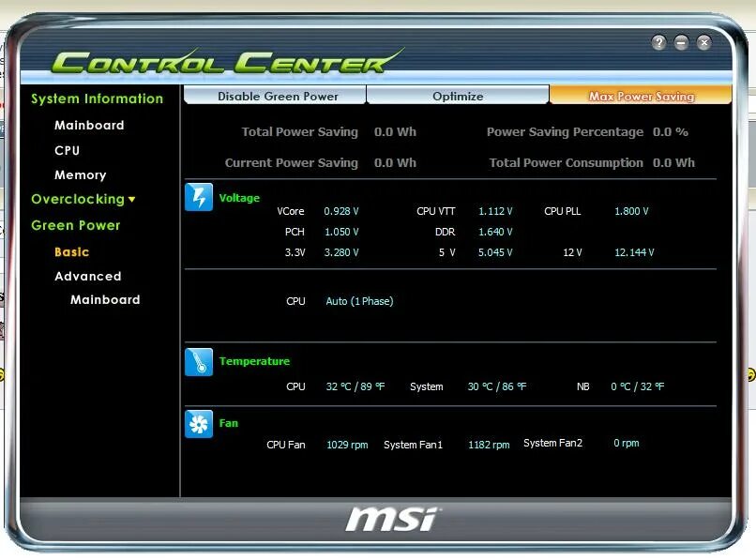The width and height of the screenshot is (756, 560).
Task: Click the Temperature thermometer icon
Action: pyautogui.click(x=199, y=362)
